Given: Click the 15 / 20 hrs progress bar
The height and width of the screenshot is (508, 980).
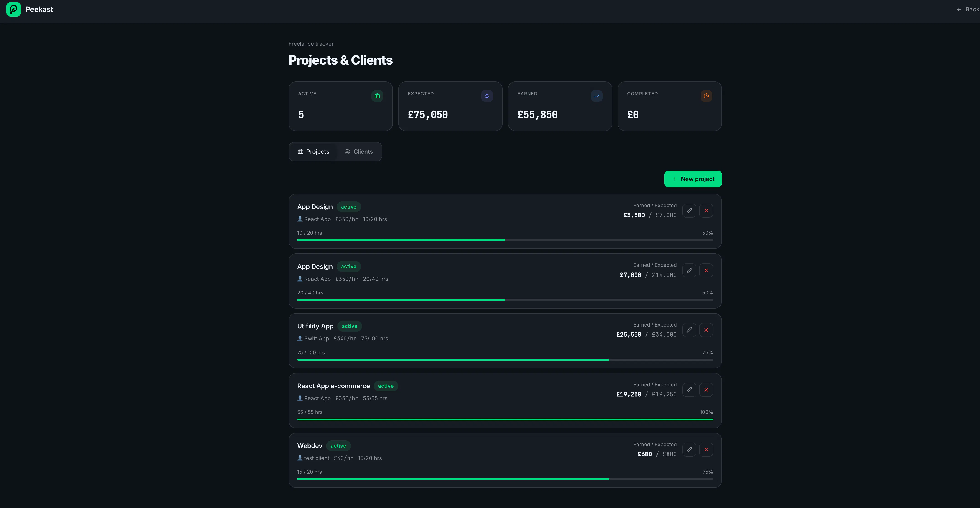Looking at the screenshot, I should (505, 479).
